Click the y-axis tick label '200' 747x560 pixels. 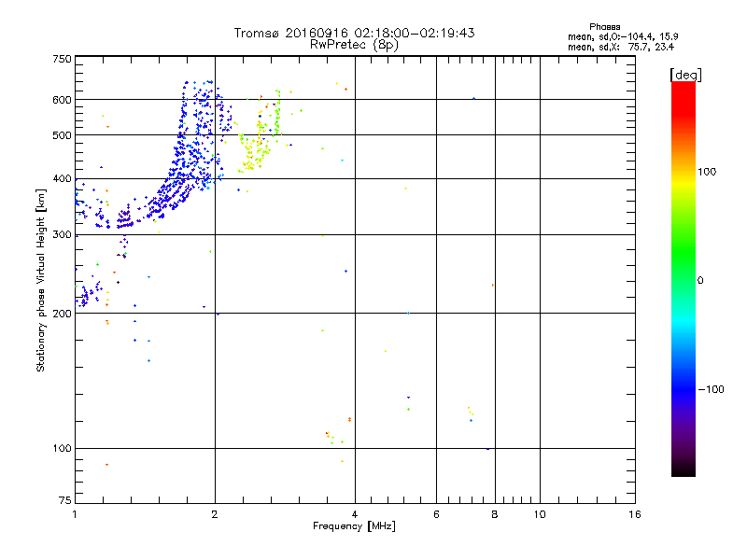[x=62, y=314]
